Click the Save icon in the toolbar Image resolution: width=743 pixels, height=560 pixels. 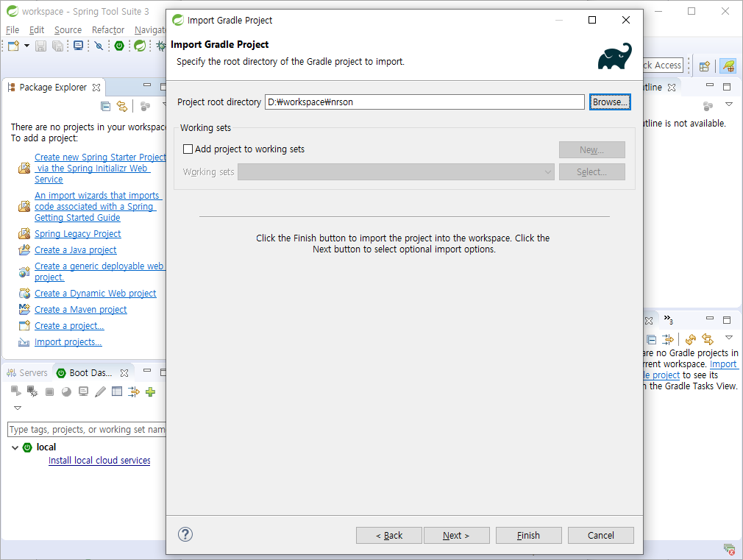(40, 46)
